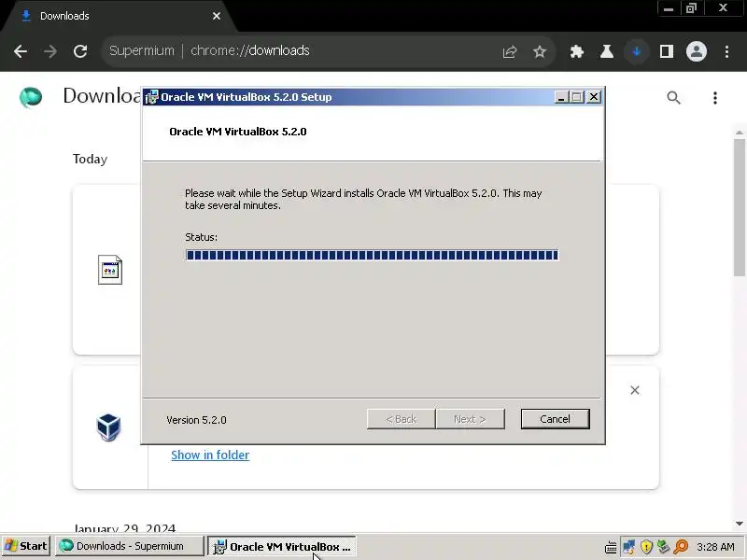Click the scrollbar down arrow
Viewport: 747px width, 560px height.
coord(740,524)
